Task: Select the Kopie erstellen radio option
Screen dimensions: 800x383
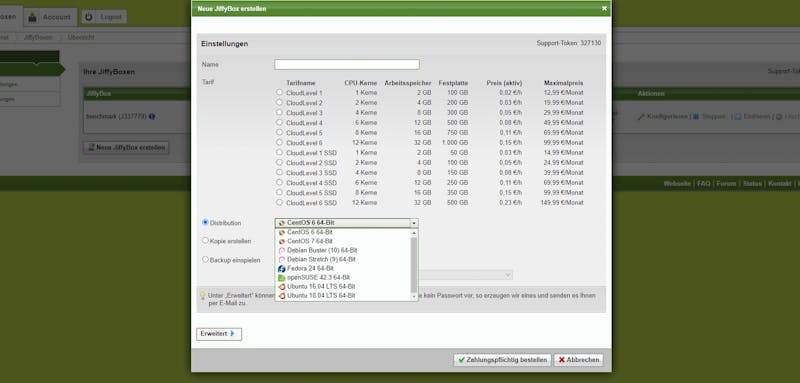Action: (205, 240)
